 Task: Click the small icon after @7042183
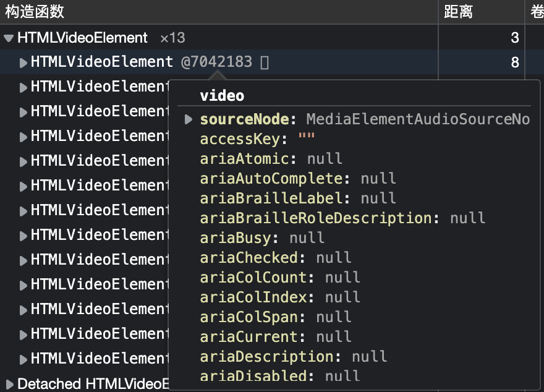(x=265, y=62)
